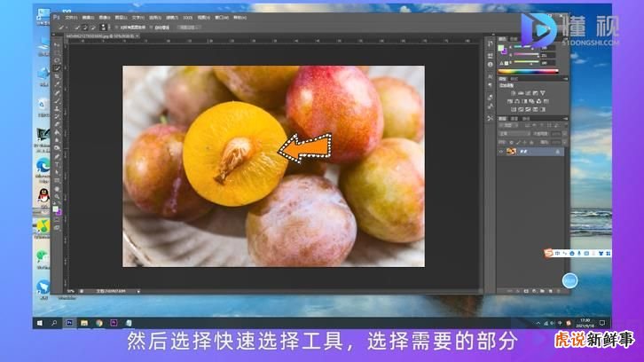Add layer mask from Layers panel bottom
Viewport: 644px width, 362px height.
[x=526, y=291]
